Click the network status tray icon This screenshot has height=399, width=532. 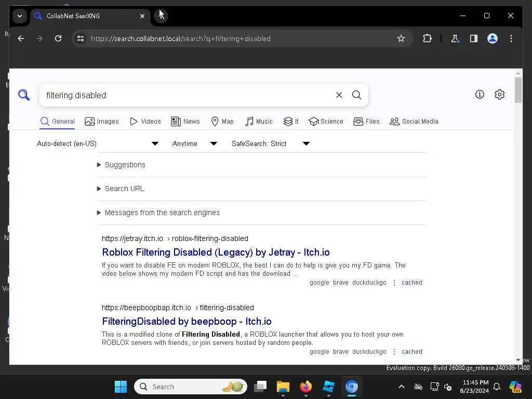pos(434,387)
